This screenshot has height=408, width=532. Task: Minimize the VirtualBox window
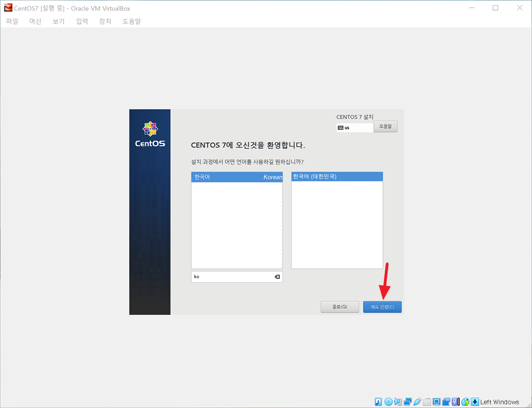click(471, 8)
